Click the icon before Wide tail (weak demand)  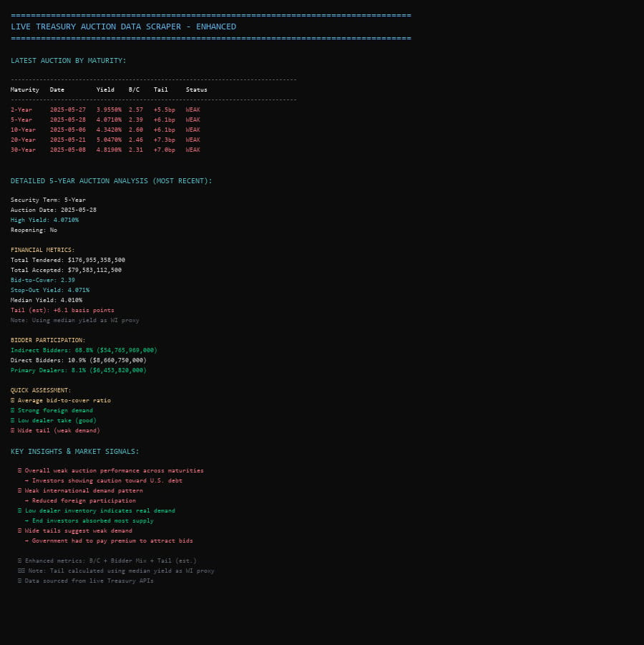(12, 430)
